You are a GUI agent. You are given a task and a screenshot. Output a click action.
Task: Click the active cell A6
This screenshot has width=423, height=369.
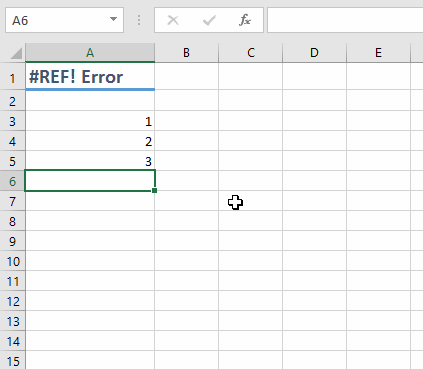(90, 181)
